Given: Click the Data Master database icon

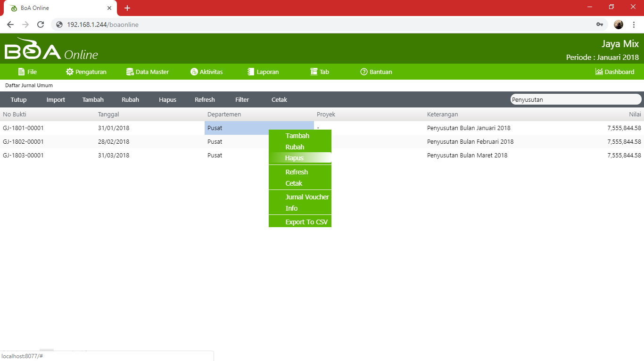Looking at the screenshot, I should tap(130, 72).
